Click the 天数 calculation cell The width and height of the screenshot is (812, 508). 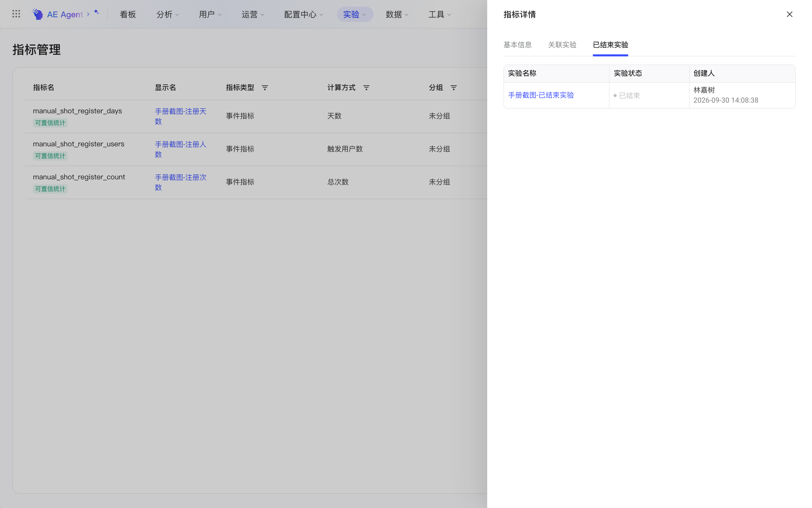pyautogui.click(x=334, y=116)
